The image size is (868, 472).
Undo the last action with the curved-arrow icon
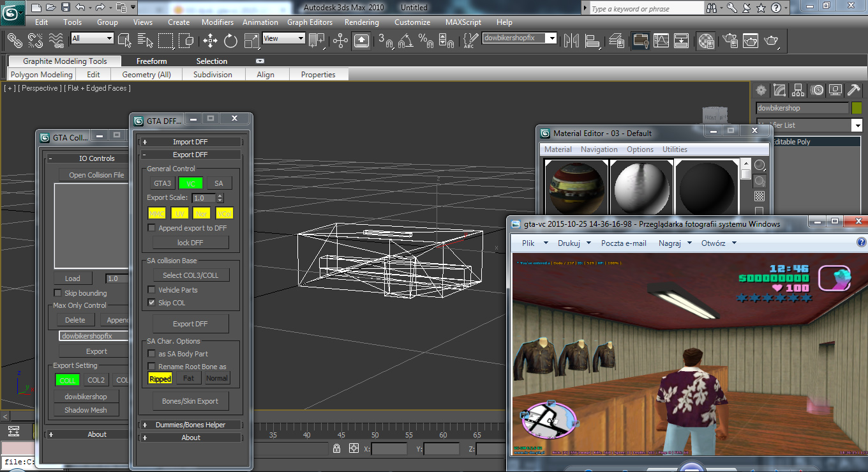[80, 8]
